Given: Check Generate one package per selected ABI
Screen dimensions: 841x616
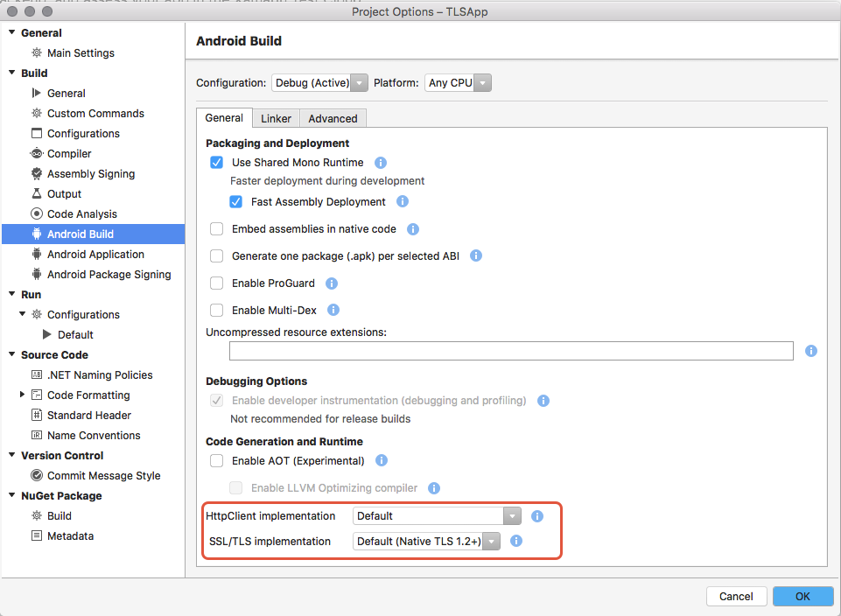Looking at the screenshot, I should point(217,256).
